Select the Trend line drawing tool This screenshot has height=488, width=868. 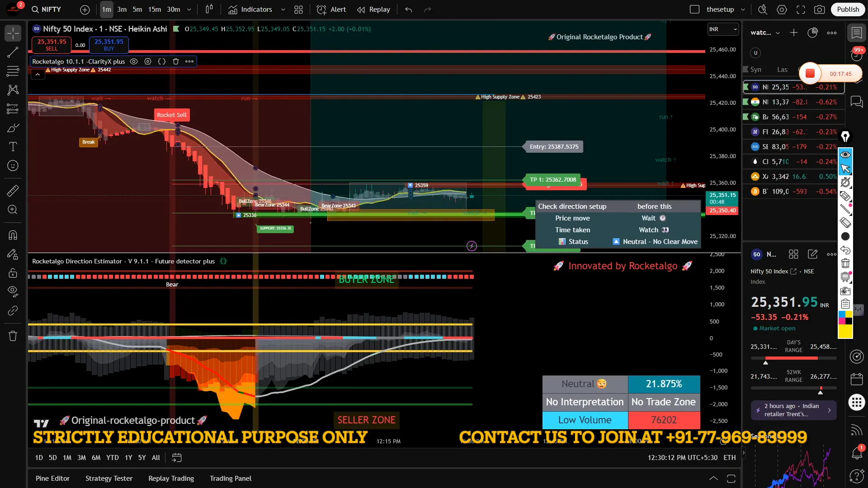pos(13,52)
